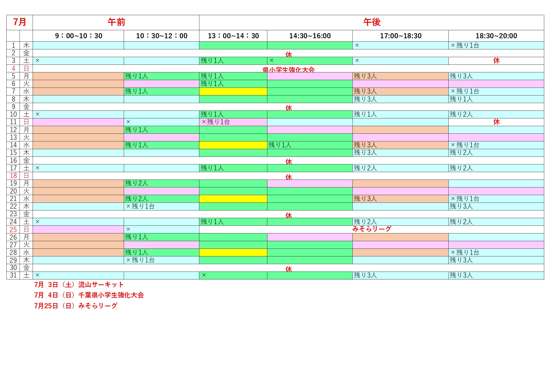Click the "14:30~16:00" time slot header
The height and width of the screenshot is (392, 555).
(x=310, y=36)
